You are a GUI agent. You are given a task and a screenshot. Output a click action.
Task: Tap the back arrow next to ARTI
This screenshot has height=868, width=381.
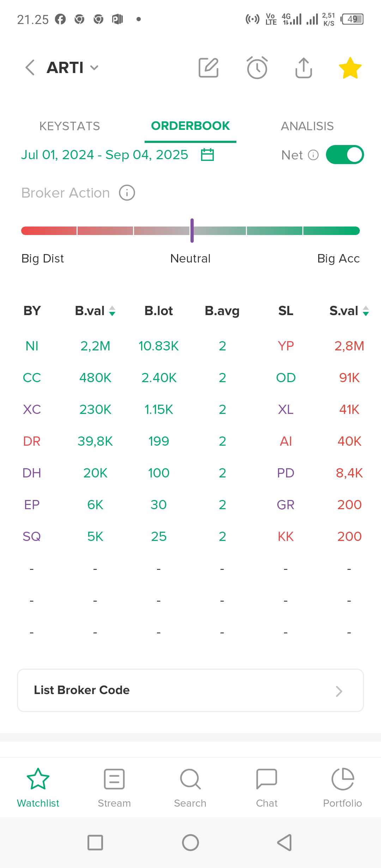(x=30, y=67)
